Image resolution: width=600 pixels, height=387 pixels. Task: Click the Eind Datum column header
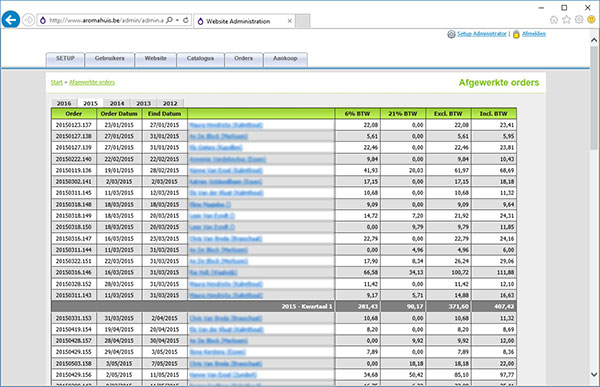pos(165,114)
